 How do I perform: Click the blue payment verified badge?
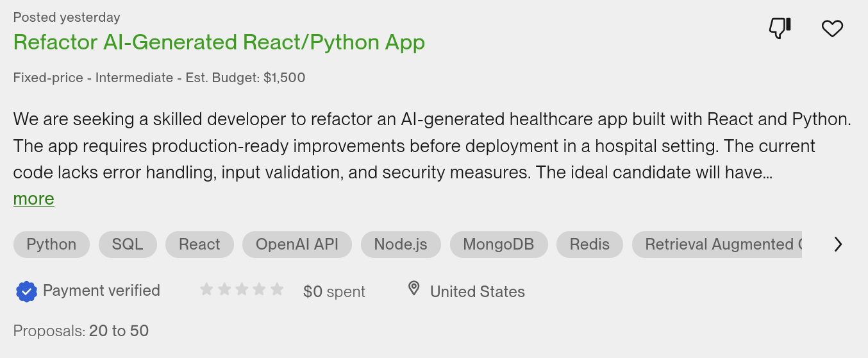click(x=26, y=291)
